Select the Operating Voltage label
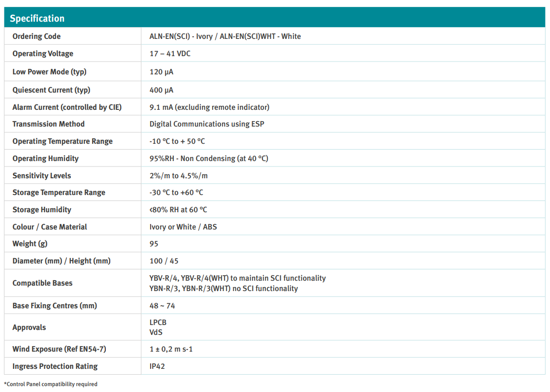Viewport: 550px width, 392px height. coord(43,54)
